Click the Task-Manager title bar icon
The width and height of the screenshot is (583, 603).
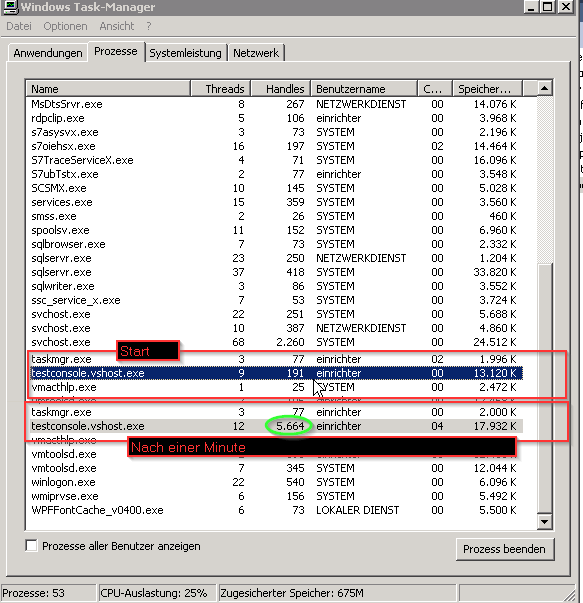coord(10,7)
